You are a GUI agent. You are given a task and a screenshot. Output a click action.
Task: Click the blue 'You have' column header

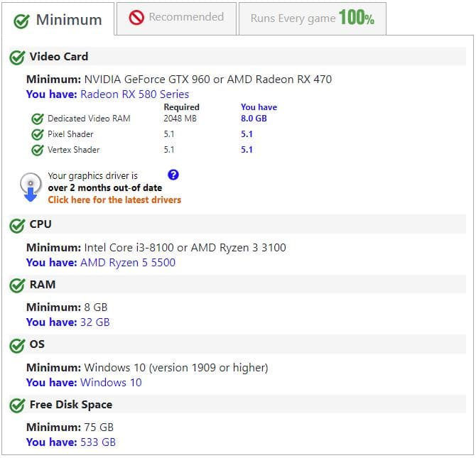pos(259,107)
